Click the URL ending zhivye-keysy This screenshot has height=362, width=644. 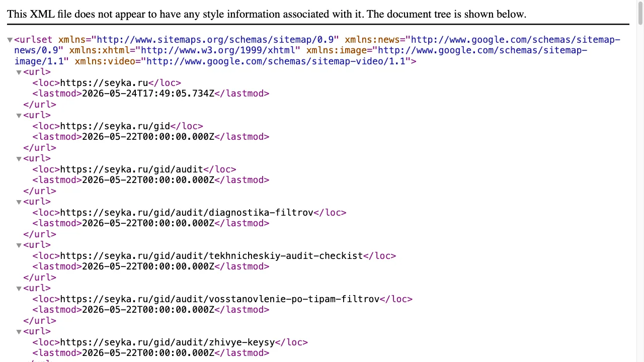click(168, 342)
